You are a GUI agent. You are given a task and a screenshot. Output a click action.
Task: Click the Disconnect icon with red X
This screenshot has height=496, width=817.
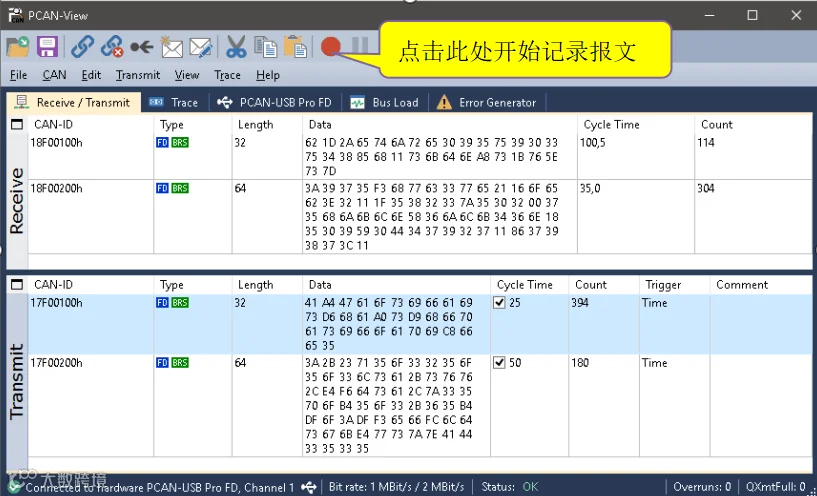click(x=112, y=47)
